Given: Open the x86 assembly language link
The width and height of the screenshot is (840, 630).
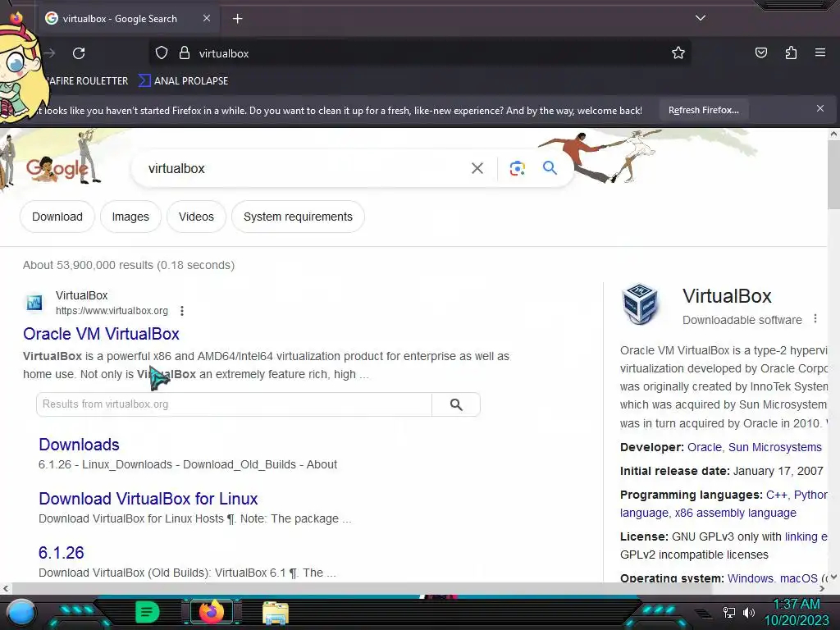Looking at the screenshot, I should click(x=736, y=514).
